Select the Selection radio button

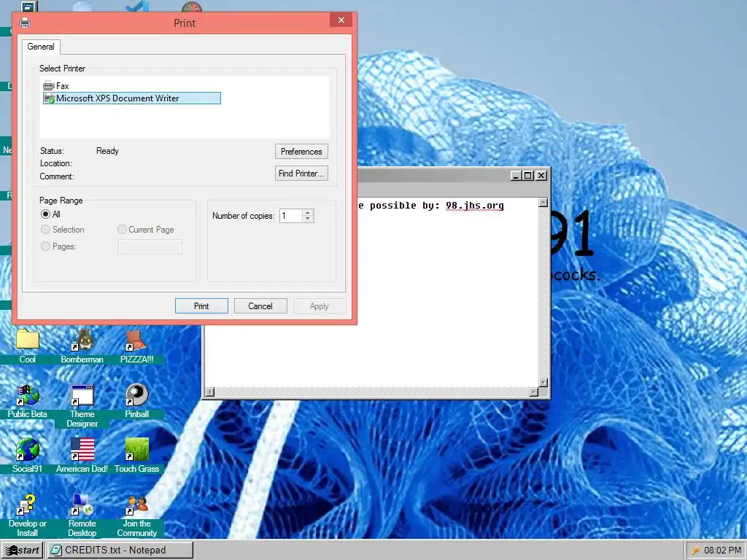point(46,230)
